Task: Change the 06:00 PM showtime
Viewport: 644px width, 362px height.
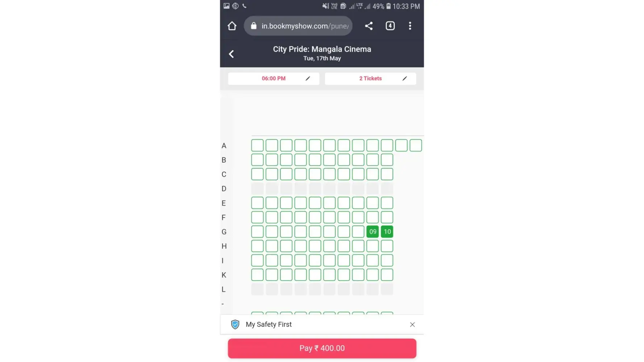Action: pyautogui.click(x=273, y=79)
